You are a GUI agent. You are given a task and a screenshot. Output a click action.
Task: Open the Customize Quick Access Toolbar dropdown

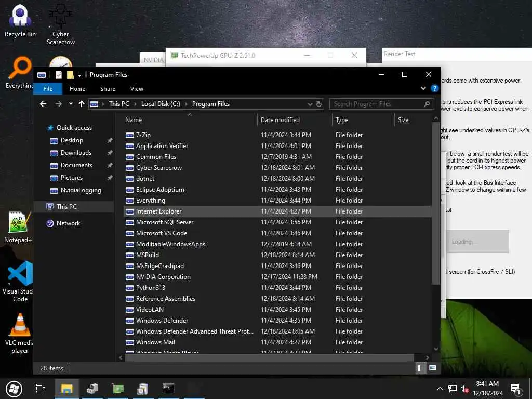[79, 75]
